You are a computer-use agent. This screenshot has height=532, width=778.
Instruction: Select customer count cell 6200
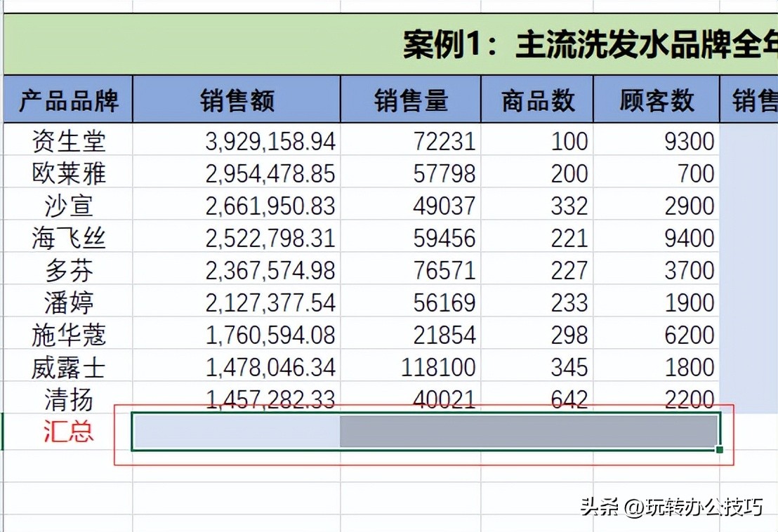pos(657,333)
